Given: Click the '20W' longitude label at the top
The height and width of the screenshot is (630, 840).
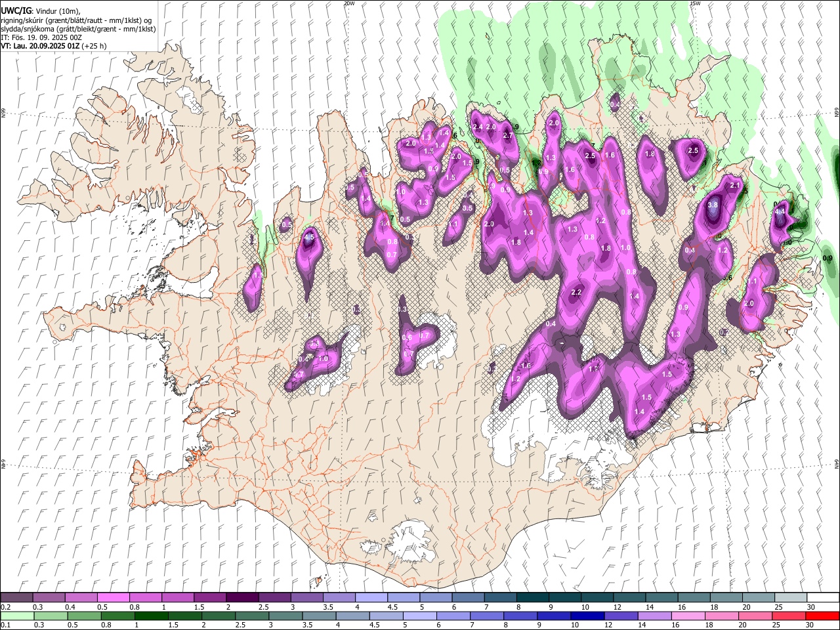Looking at the screenshot, I should pyautogui.click(x=349, y=3).
